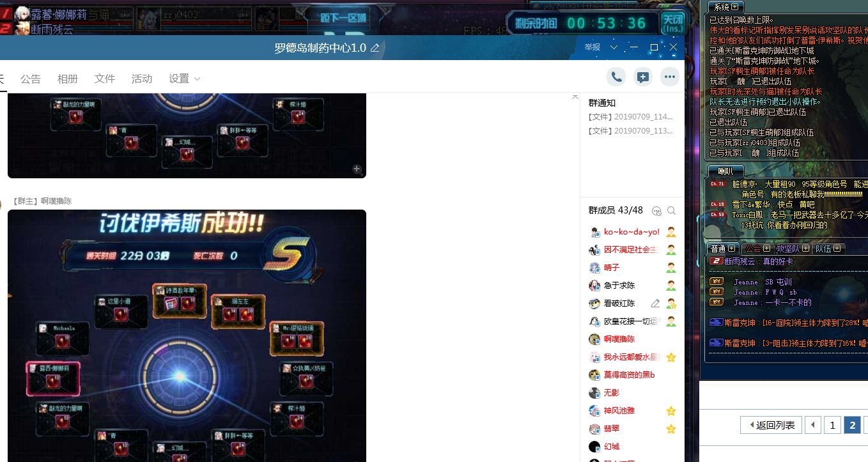Open the title bar dropdown chevron beside 举报
This screenshot has width=868, height=462.
click(x=614, y=47)
